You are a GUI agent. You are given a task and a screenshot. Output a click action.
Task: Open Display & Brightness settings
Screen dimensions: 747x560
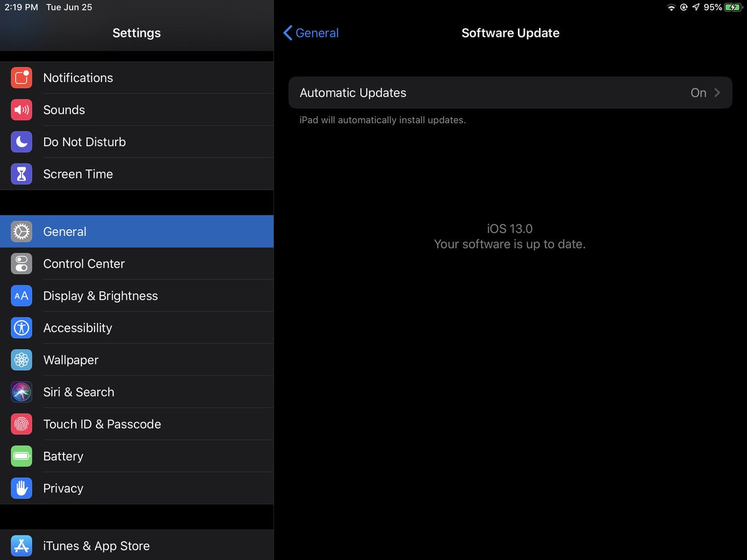137,296
